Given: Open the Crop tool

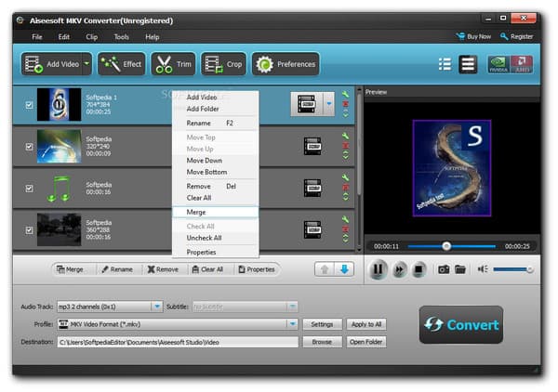Looking at the screenshot, I should 223,64.
